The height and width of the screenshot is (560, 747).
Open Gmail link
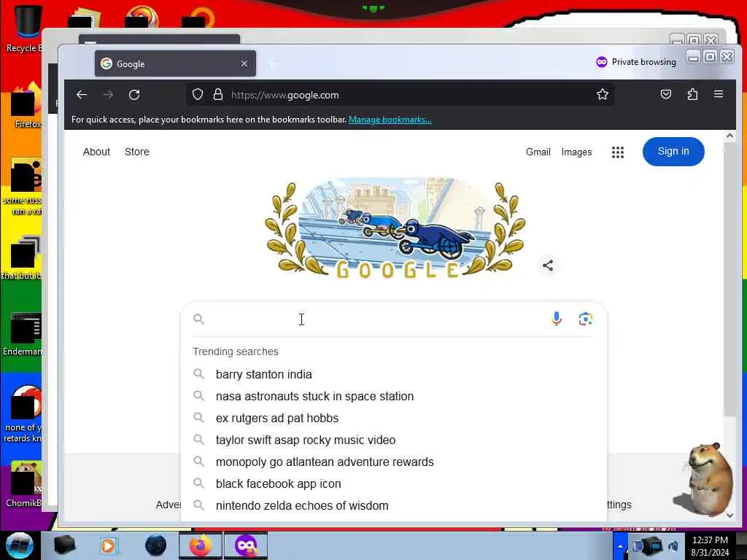click(x=538, y=152)
